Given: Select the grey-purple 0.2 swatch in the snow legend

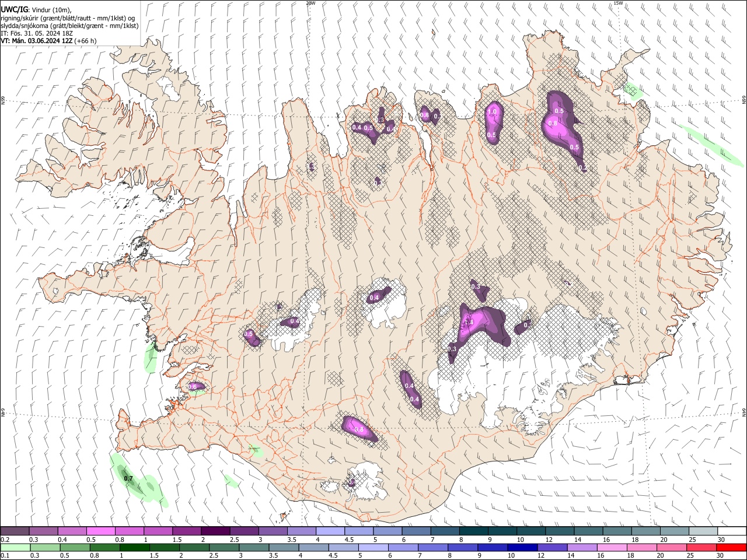Looking at the screenshot, I should click(15, 531).
